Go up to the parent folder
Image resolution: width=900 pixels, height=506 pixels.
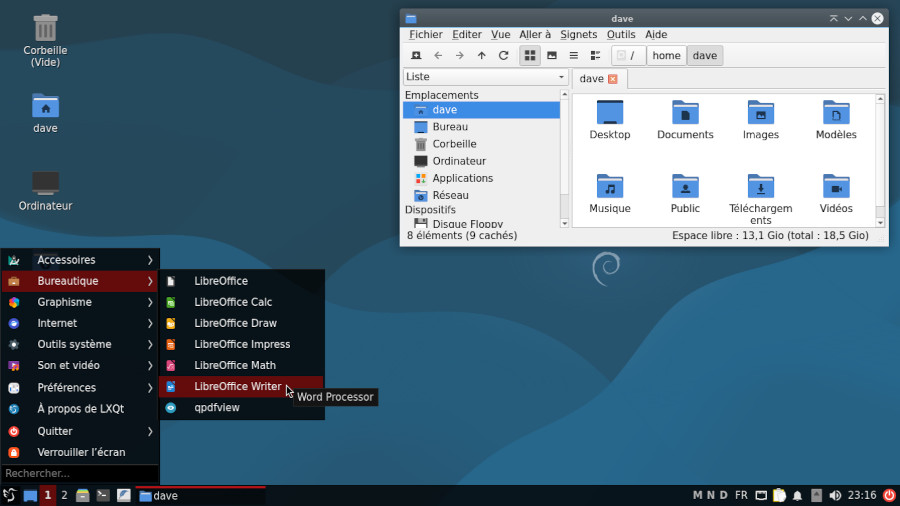pyautogui.click(x=482, y=56)
